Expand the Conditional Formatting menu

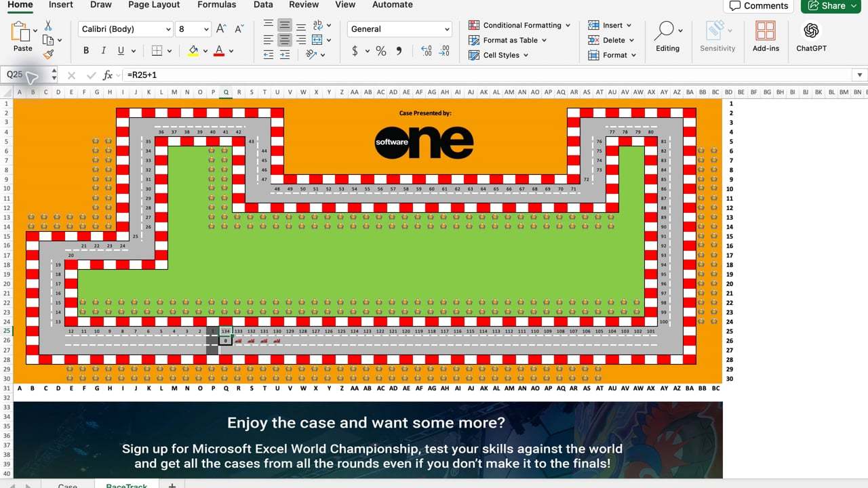click(x=519, y=25)
